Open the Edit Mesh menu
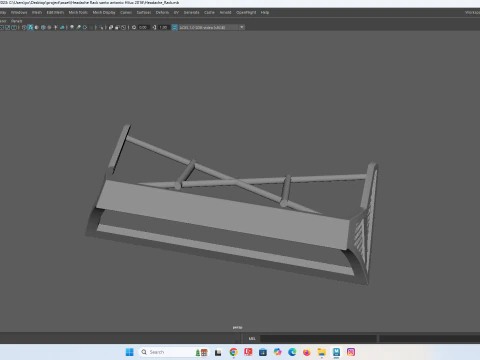Image resolution: width=480 pixels, height=360 pixels. click(55, 12)
